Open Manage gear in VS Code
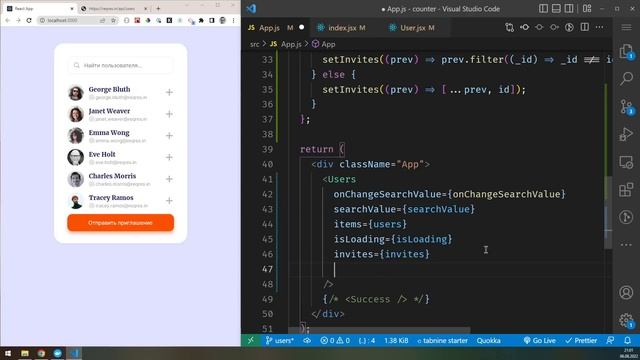 pos(626,320)
